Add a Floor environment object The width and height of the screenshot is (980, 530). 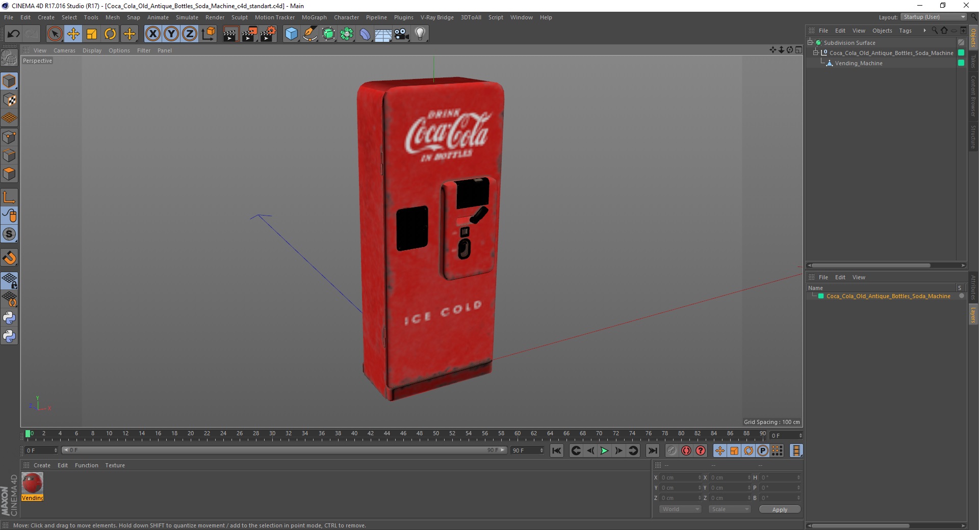point(383,34)
